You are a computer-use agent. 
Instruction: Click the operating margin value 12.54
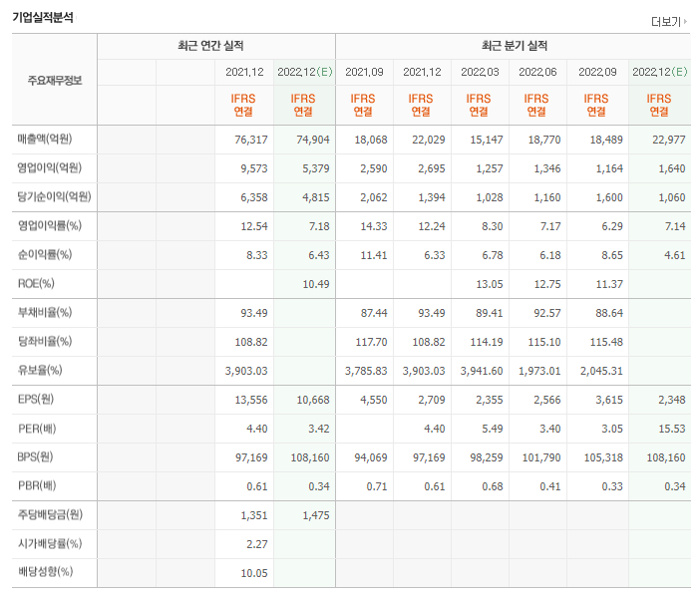coord(254,226)
